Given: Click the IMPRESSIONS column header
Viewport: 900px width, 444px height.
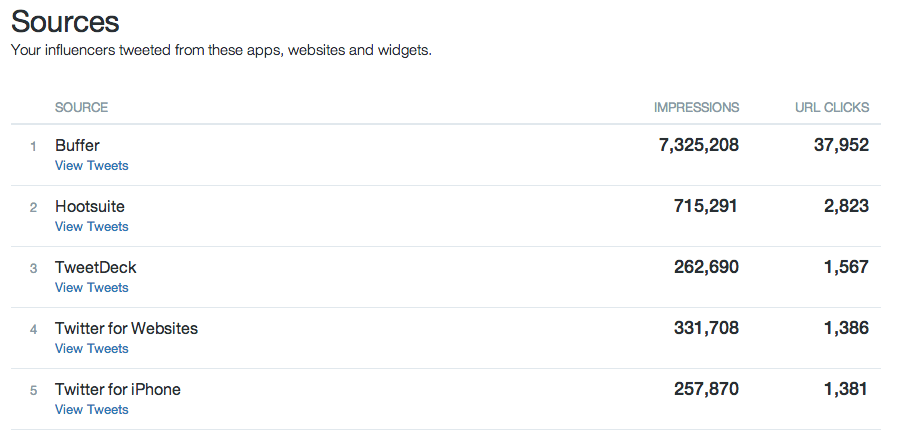Looking at the screenshot, I should [696, 107].
